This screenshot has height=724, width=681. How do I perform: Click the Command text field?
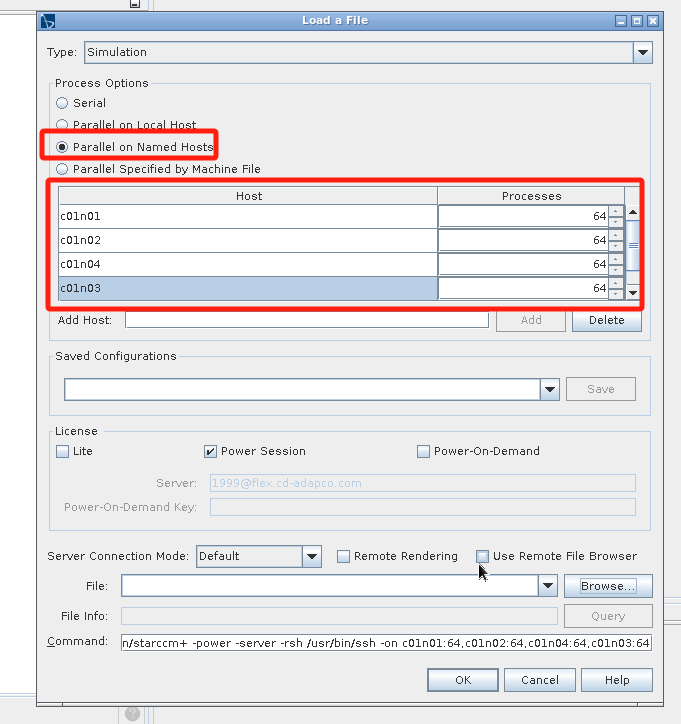pos(386,643)
